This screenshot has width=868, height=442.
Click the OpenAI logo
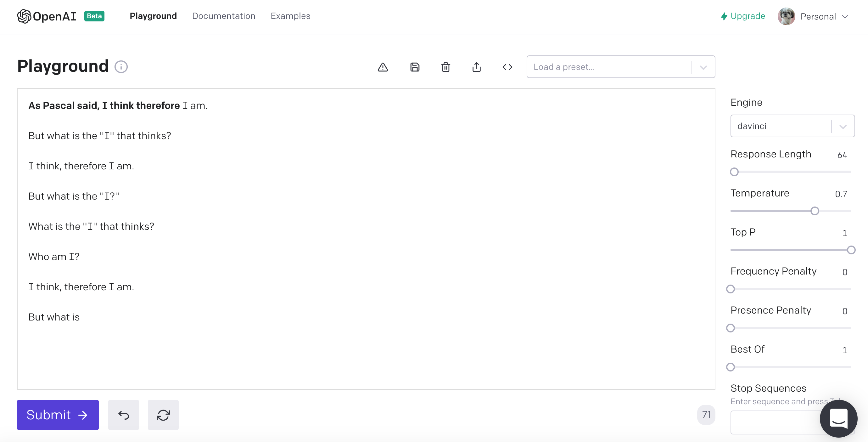pos(47,16)
